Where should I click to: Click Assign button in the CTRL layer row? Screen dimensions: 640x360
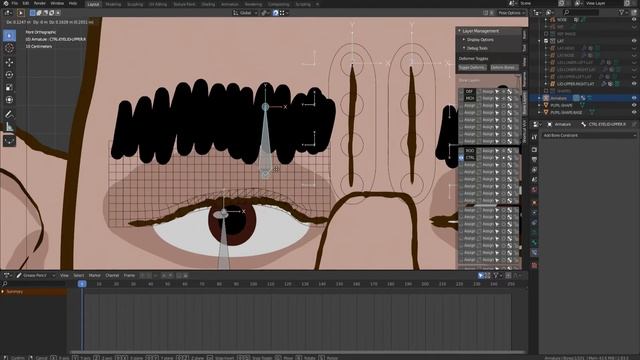tap(488, 158)
